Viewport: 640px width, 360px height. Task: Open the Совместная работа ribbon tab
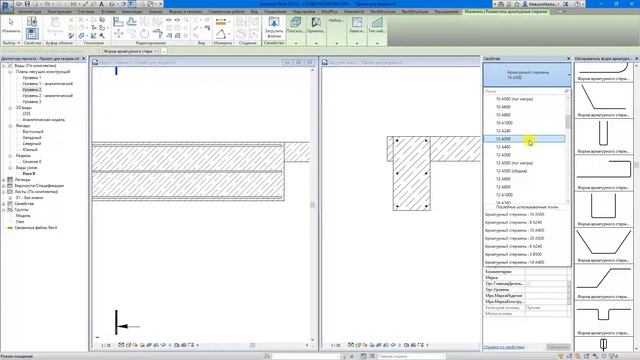pyautogui.click(x=227, y=12)
